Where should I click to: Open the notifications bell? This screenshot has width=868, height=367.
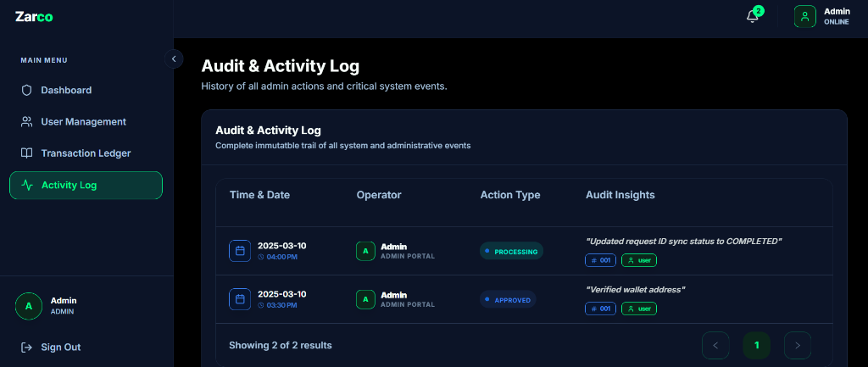[753, 17]
